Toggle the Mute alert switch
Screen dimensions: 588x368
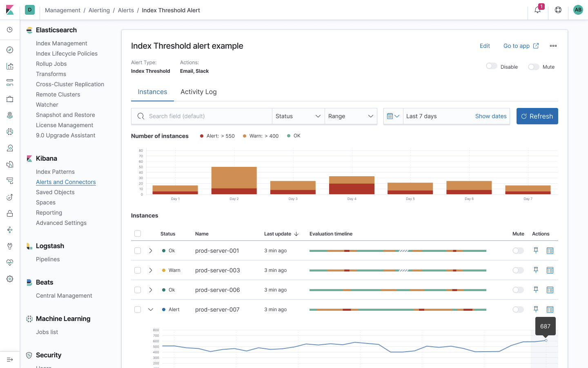tap(534, 67)
